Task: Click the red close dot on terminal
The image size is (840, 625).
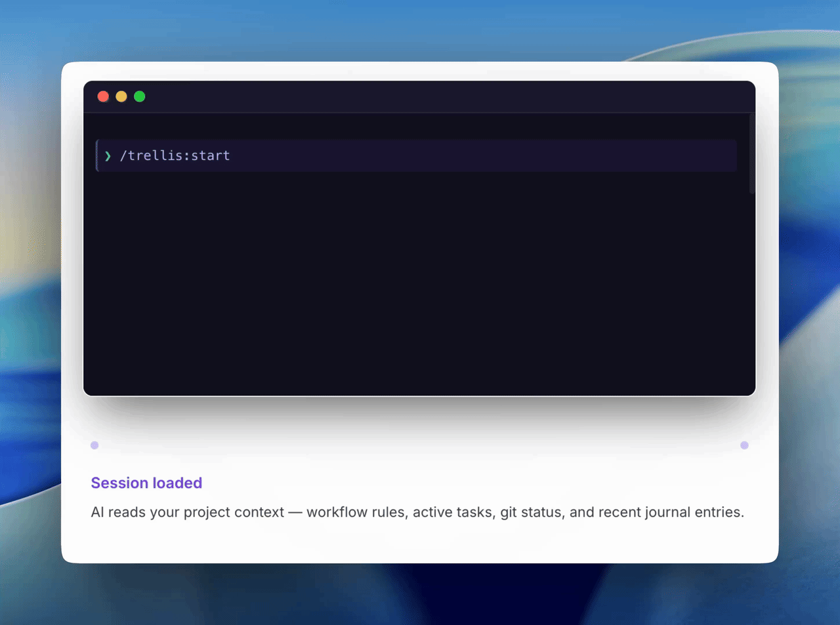Action: coord(103,96)
